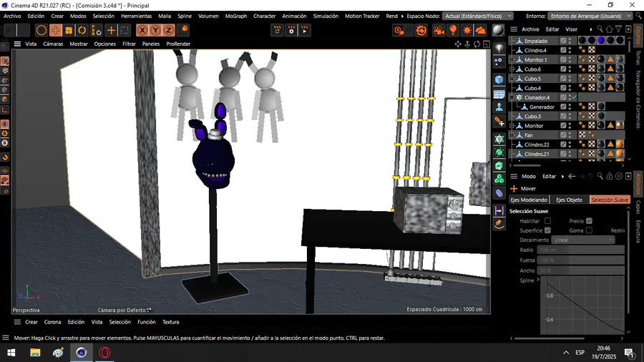The width and height of the screenshot is (644, 362).
Task: Open the Object Manager Archivo menu
Action: tap(530, 29)
